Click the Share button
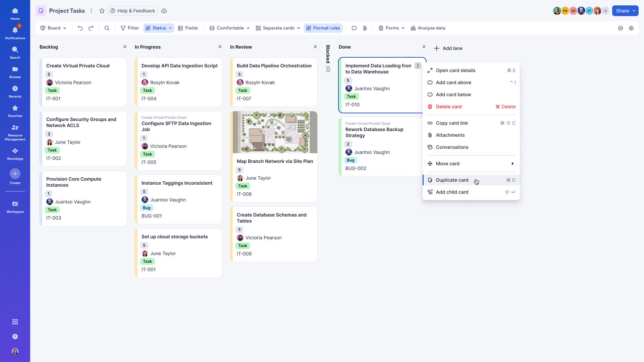 (x=625, y=10)
